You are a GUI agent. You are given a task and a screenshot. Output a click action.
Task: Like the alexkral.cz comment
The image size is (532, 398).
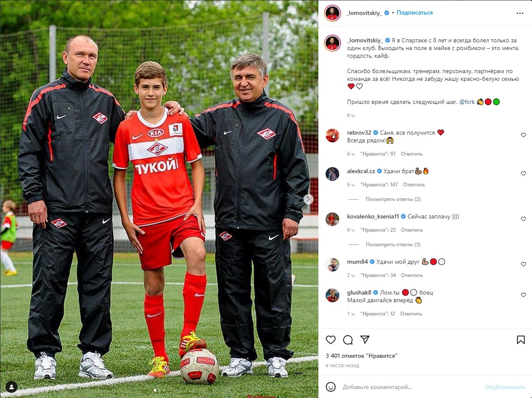(x=523, y=174)
